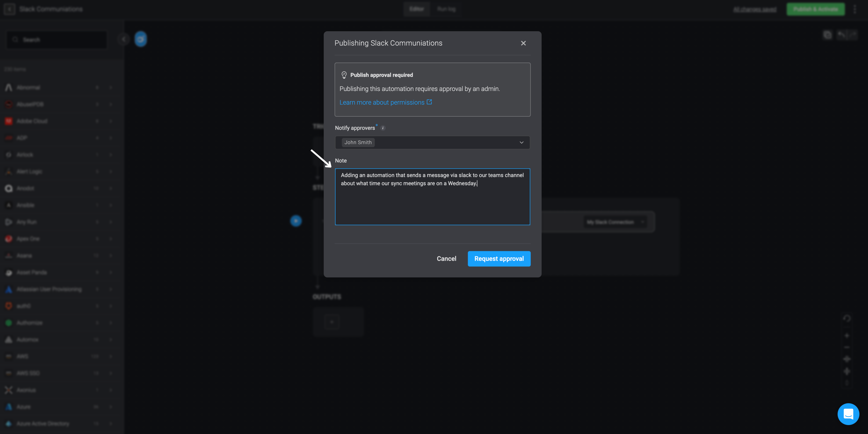Click the zoom in plus control on canvas
This screenshot has height=434, width=868.
tap(847, 336)
